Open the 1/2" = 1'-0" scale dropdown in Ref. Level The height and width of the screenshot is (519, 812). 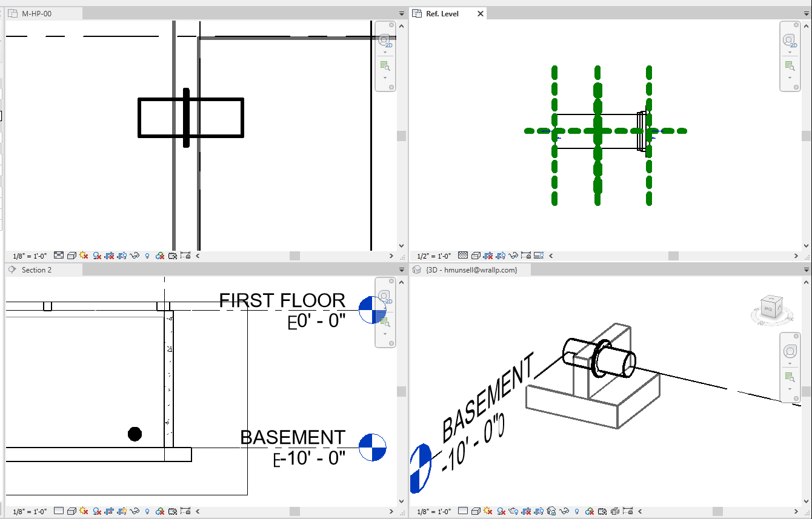(x=433, y=256)
